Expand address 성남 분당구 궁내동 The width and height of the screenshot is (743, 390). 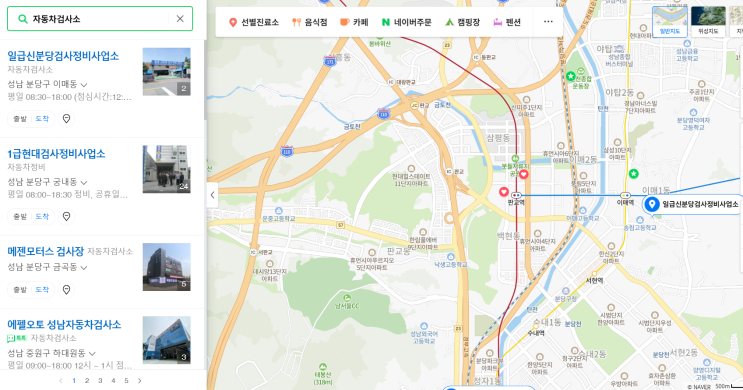coord(47,182)
